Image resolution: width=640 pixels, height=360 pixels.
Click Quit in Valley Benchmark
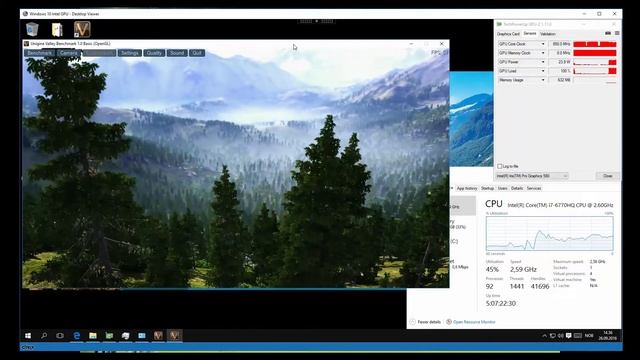coord(197,53)
